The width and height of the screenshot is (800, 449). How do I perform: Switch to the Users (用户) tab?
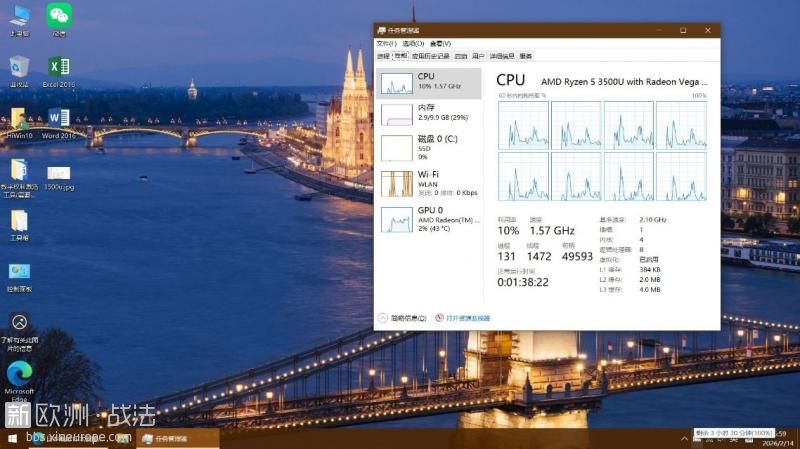pos(478,56)
